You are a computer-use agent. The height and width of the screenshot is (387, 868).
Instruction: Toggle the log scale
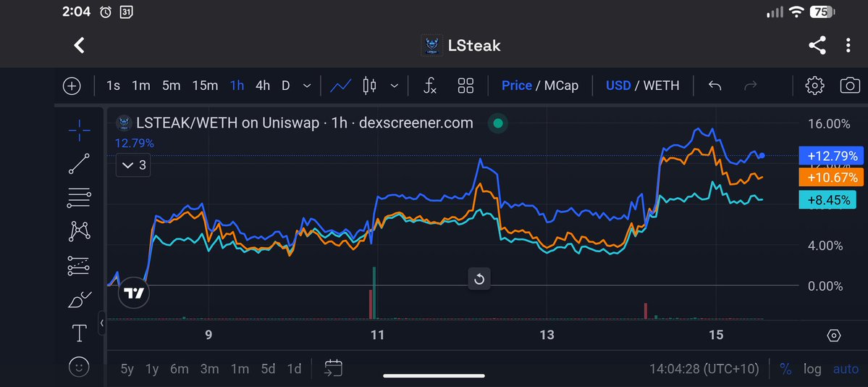pos(813,369)
